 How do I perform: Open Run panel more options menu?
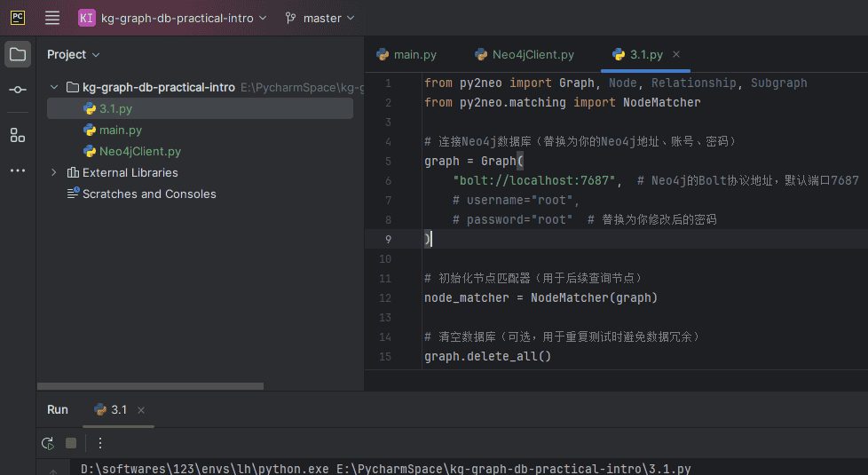100,443
